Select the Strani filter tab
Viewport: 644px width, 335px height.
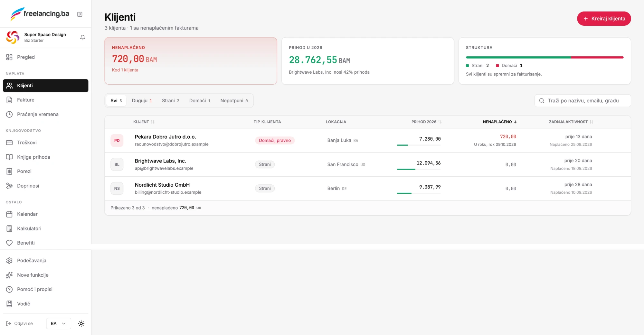click(x=171, y=101)
